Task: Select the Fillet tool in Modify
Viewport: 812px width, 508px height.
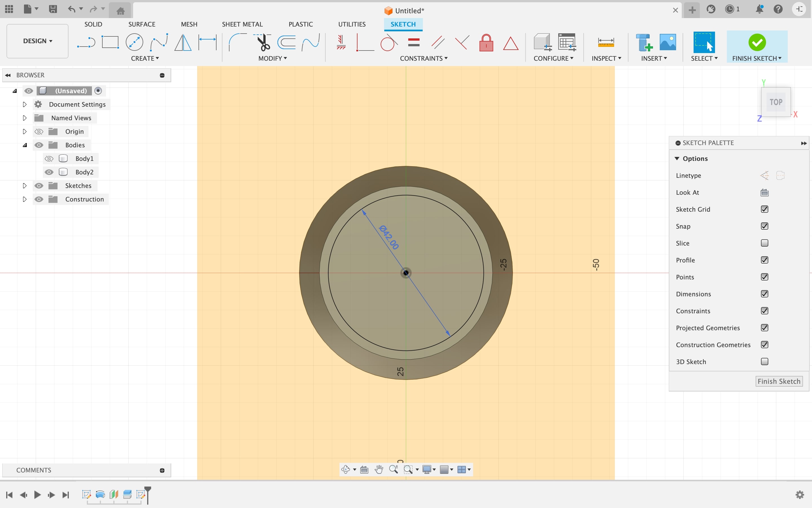Action: pos(237,43)
